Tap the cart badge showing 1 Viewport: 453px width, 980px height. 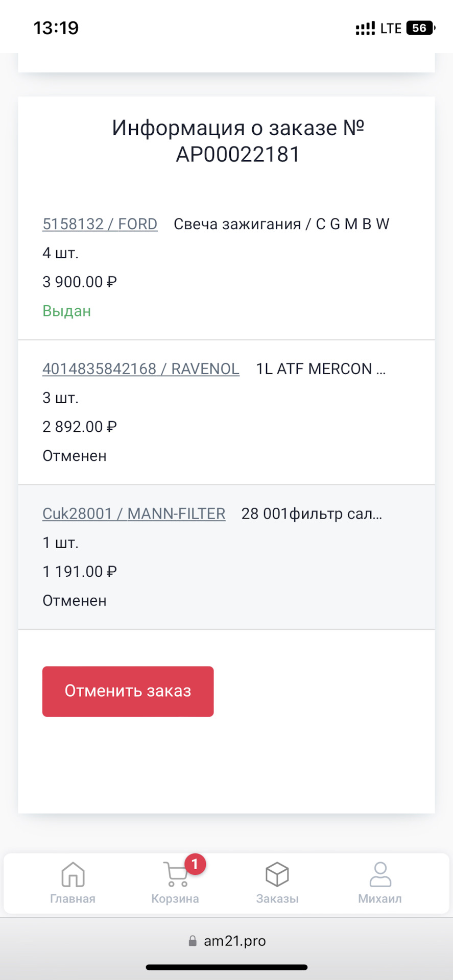(x=195, y=864)
